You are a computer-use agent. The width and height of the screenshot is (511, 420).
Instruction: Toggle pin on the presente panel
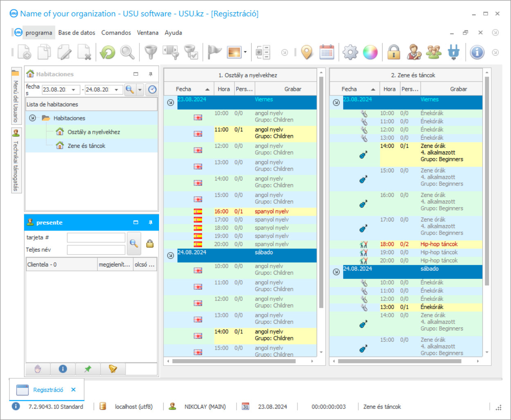151,222
